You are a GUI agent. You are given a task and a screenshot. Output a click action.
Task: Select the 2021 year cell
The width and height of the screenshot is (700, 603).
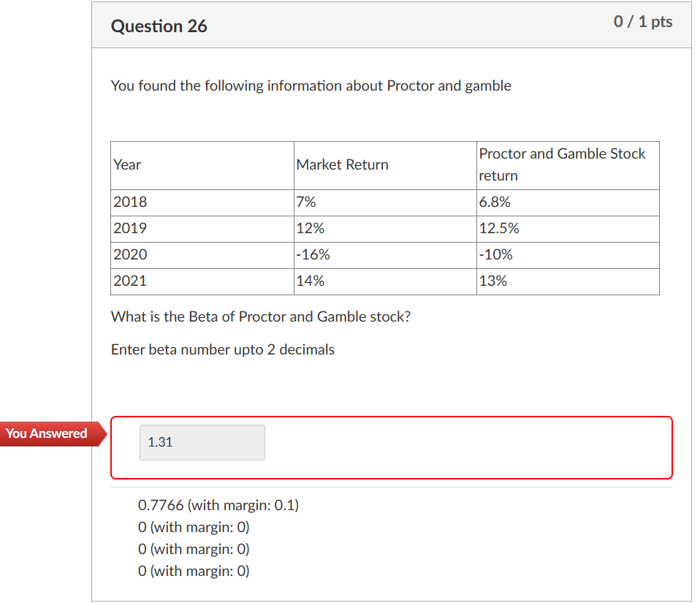pos(129,281)
